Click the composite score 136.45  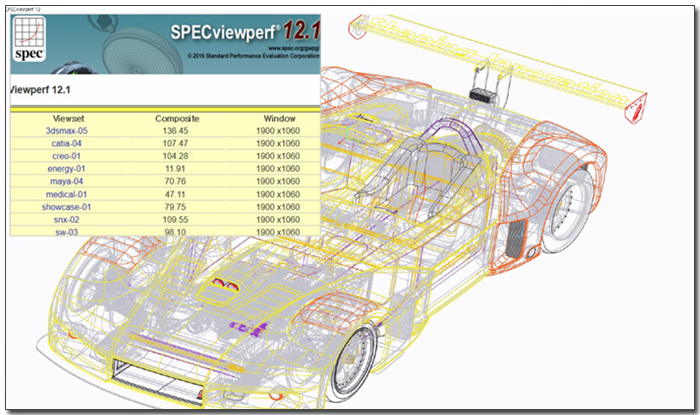pos(175,131)
